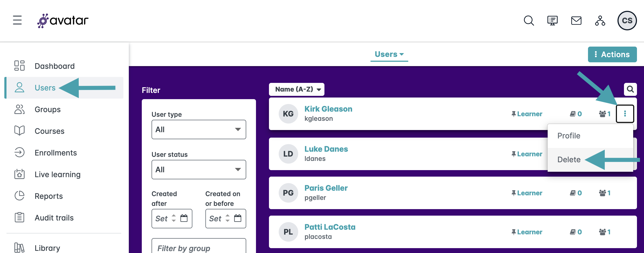
Task: Expand the Users header dropdown
Action: point(389,54)
